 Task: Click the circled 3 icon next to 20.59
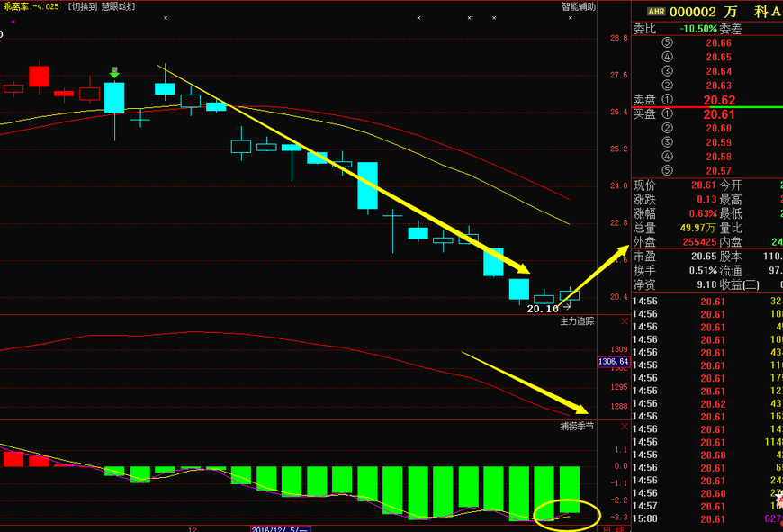[667, 142]
